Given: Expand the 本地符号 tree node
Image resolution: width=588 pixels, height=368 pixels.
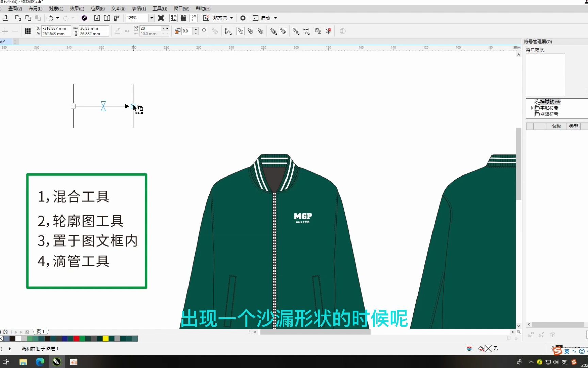Looking at the screenshot, I should (x=532, y=108).
